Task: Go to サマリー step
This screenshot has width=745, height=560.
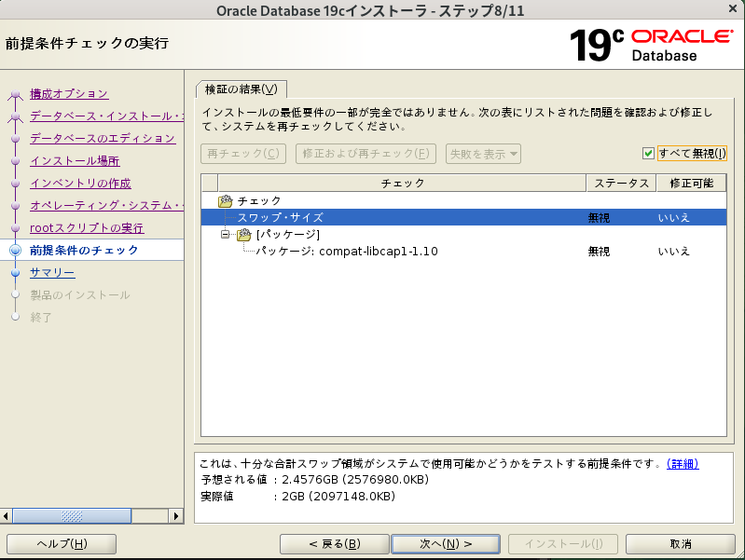Action: point(52,272)
